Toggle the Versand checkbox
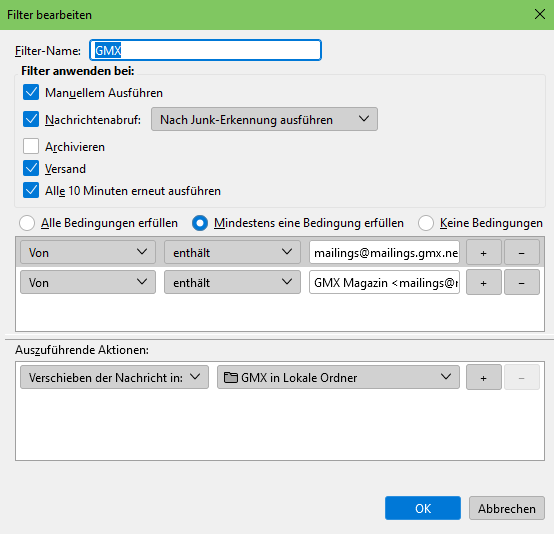The width and height of the screenshot is (554, 534). pos(31,168)
